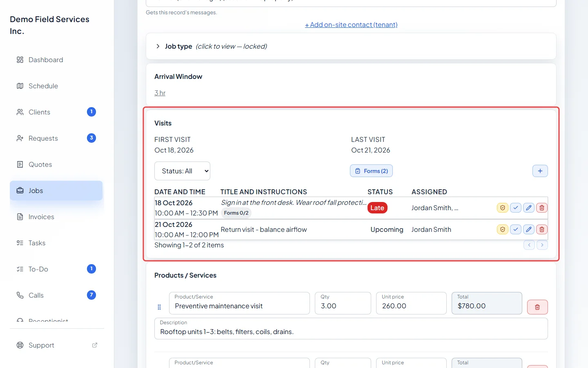Go to Tasks in the sidebar
This screenshot has width=588, height=368.
56,243
